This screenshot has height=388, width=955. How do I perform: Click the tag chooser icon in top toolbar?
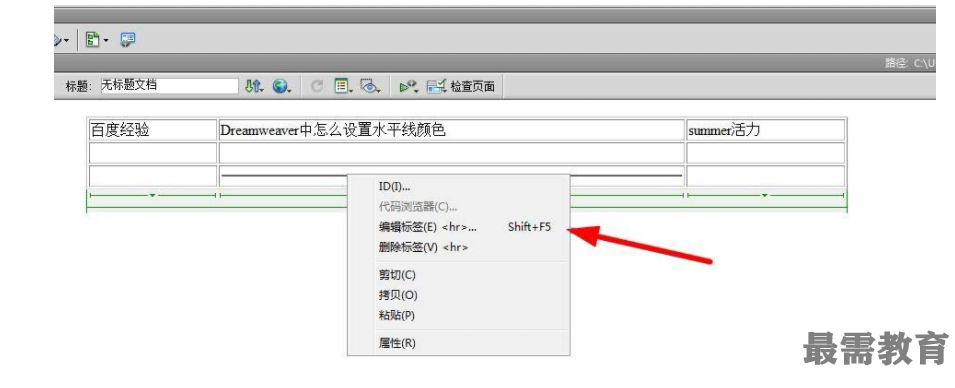pos(127,40)
